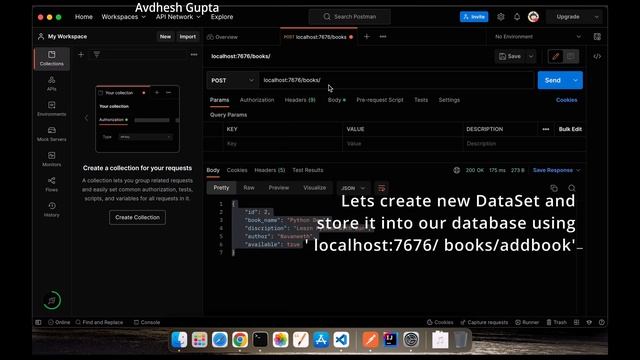Open the settings gear icon in the header
640x360 pixels.
click(501, 17)
